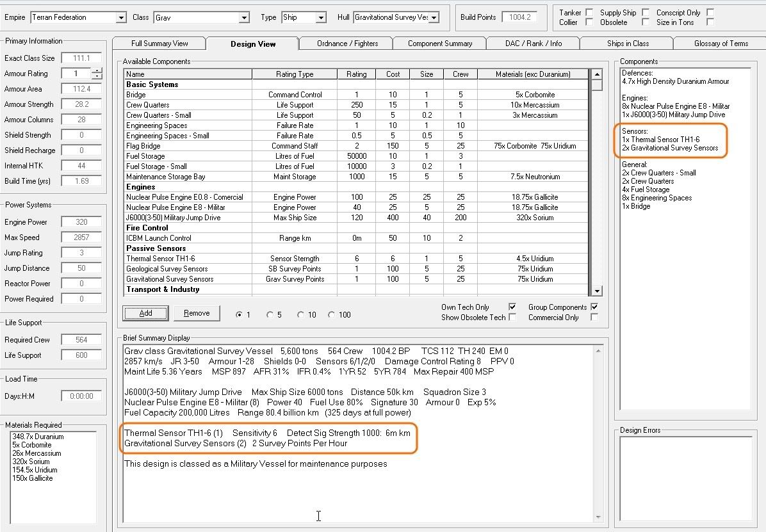
Task: Select 8x Engineering Spaces in Components list
Action: pos(656,198)
